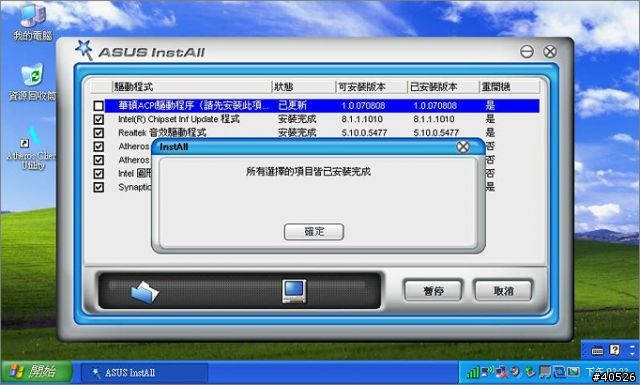Sort by the 驅動程式 column header
The height and width of the screenshot is (385, 640).
pyautogui.click(x=192, y=87)
